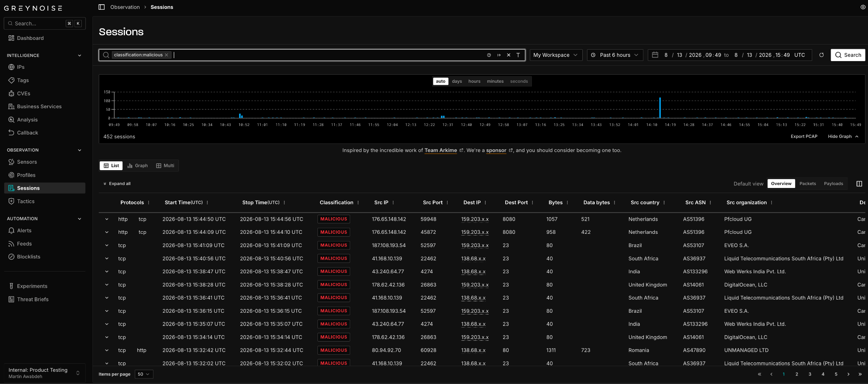This screenshot has height=384, width=868.
Task: Click the arrow-to-bar icon in query bar
Action: 499,55
